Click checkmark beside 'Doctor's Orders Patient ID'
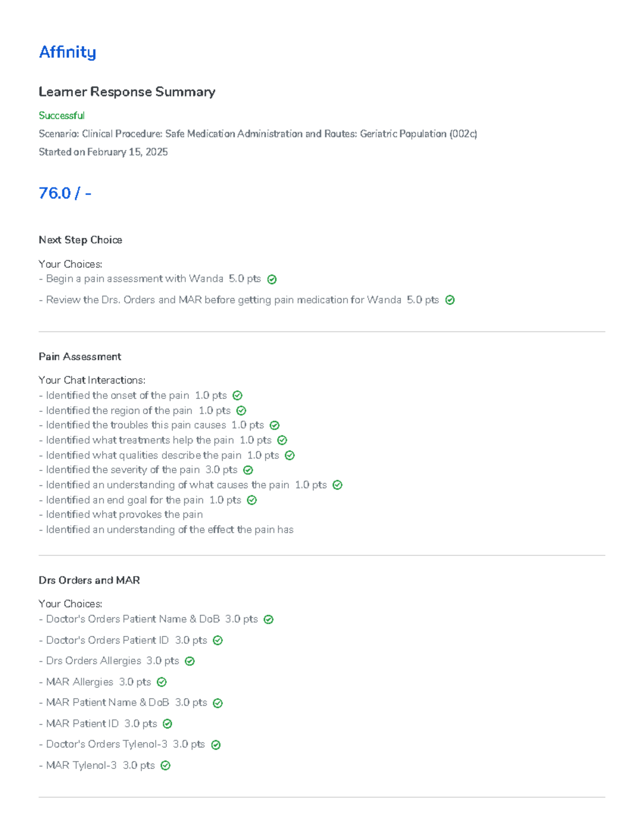Image resolution: width=644 pixels, height=834 pixels. (218, 641)
